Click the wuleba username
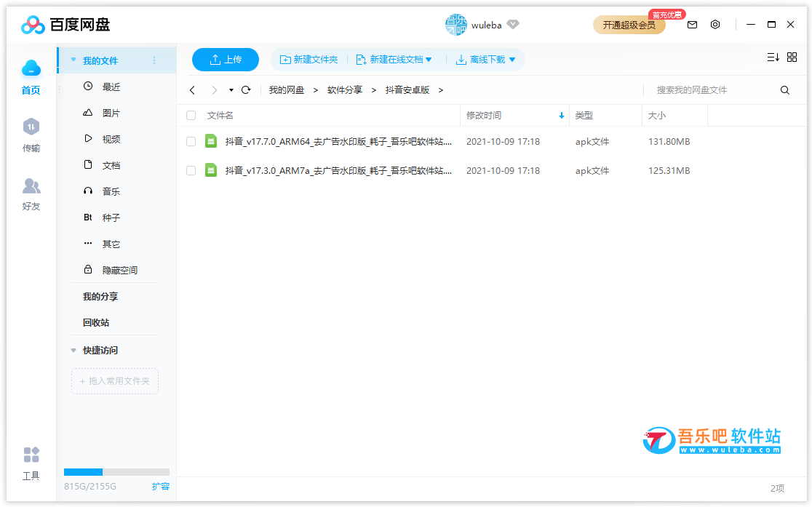The height and width of the screenshot is (507, 812). click(486, 25)
